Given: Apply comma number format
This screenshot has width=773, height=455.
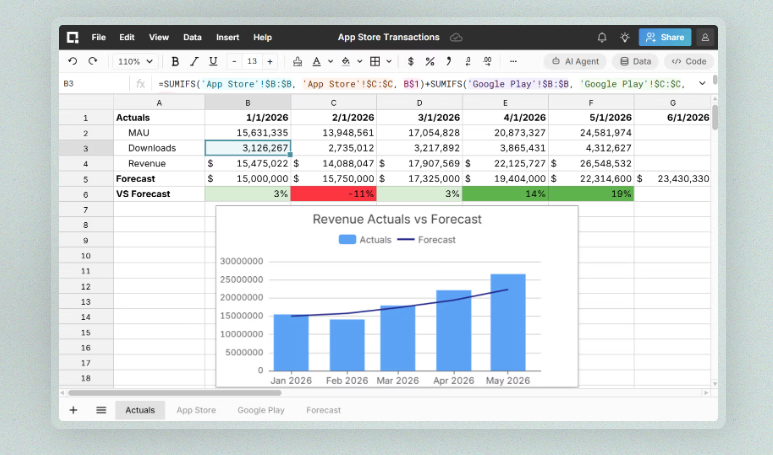Looking at the screenshot, I should click(x=449, y=62).
